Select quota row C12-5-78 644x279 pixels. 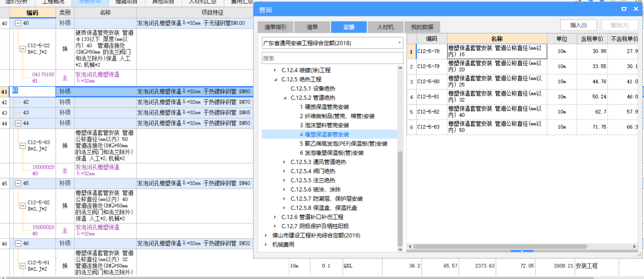[x=522, y=51]
